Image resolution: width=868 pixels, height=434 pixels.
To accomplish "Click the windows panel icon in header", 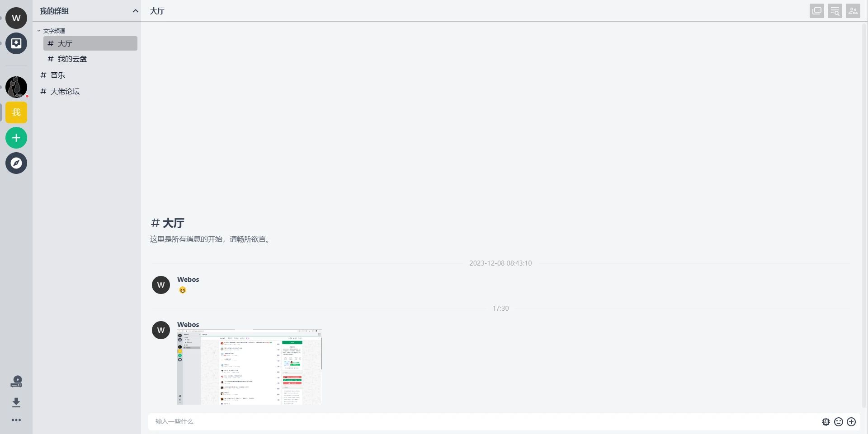I will 816,11.
